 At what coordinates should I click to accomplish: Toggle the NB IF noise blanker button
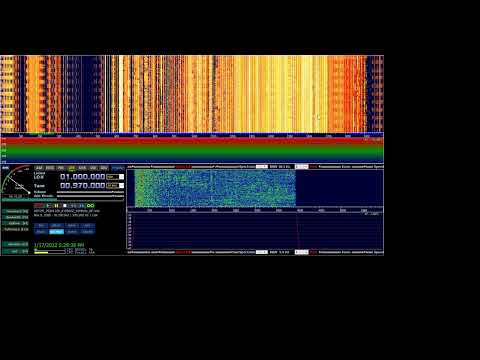click(x=72, y=226)
